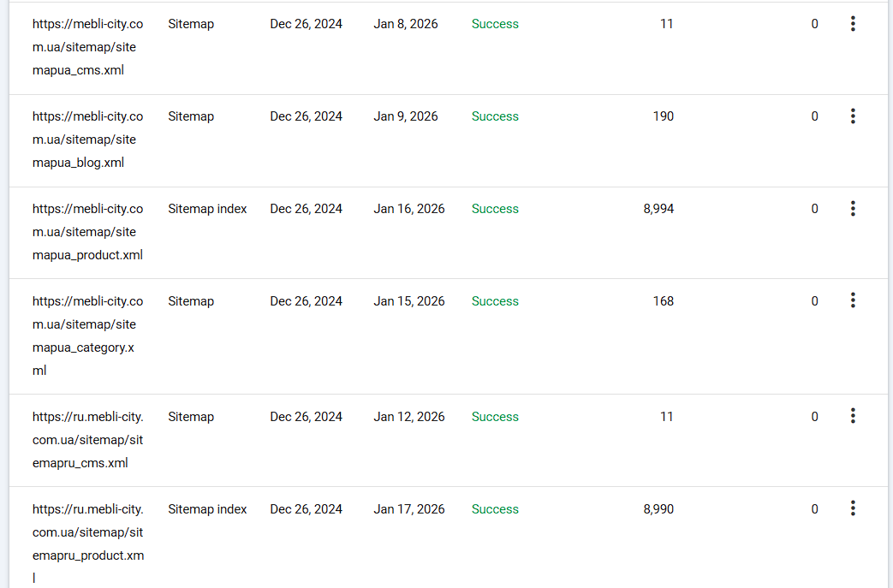Click Sitemap index type for sitemapru_product.xml
The image size is (893, 588).
click(x=207, y=509)
